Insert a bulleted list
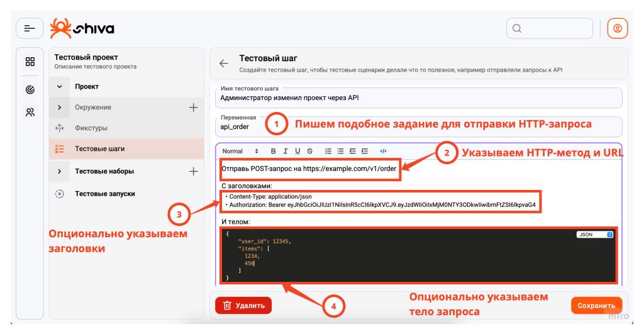The image size is (644, 334). (340, 151)
